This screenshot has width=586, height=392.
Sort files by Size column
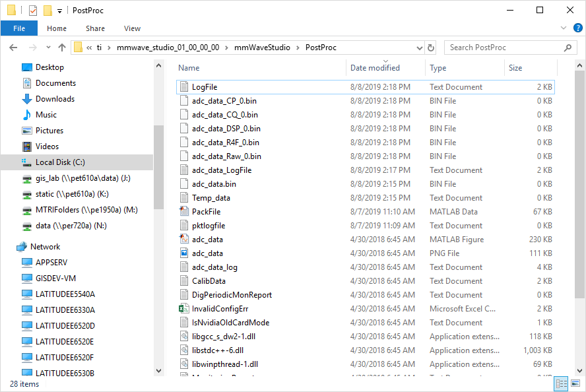(515, 67)
